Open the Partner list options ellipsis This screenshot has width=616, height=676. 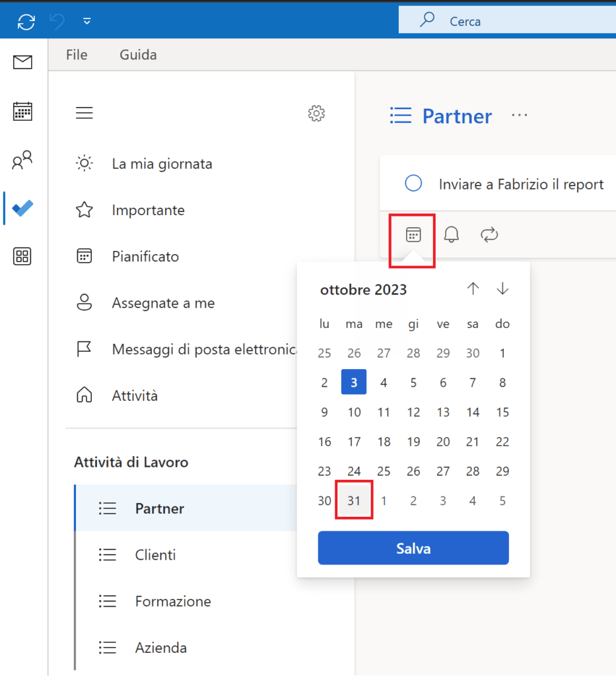(x=520, y=115)
